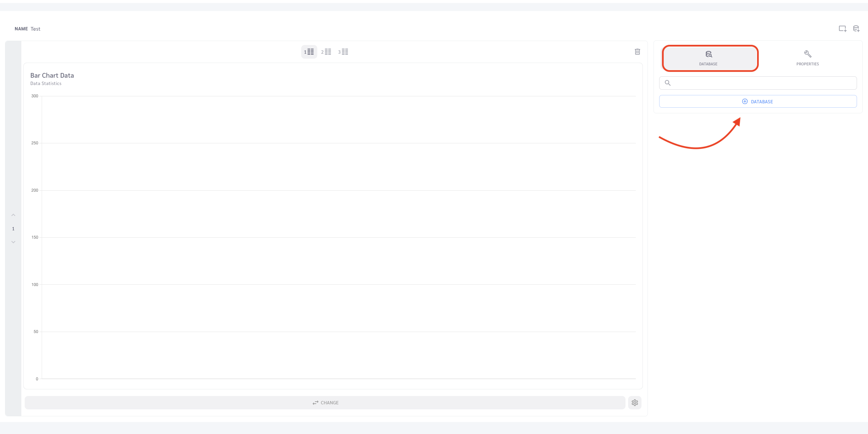868x434 pixels.
Task: Open the Properties tab
Action: [807, 58]
